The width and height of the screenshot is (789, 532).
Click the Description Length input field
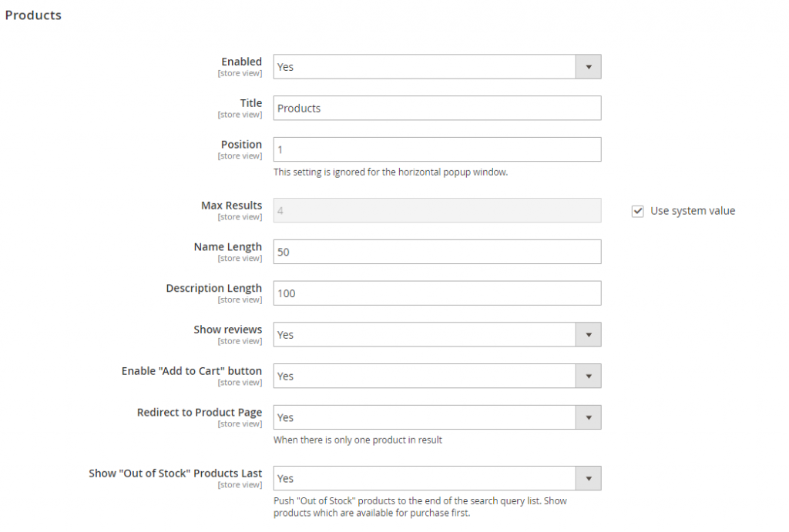click(437, 293)
